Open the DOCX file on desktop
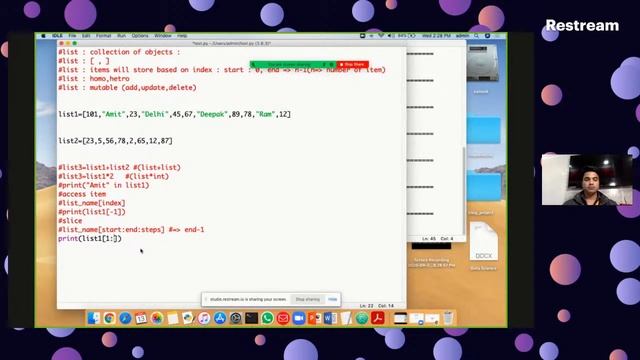This screenshot has height=360, width=640. pyautogui.click(x=484, y=242)
